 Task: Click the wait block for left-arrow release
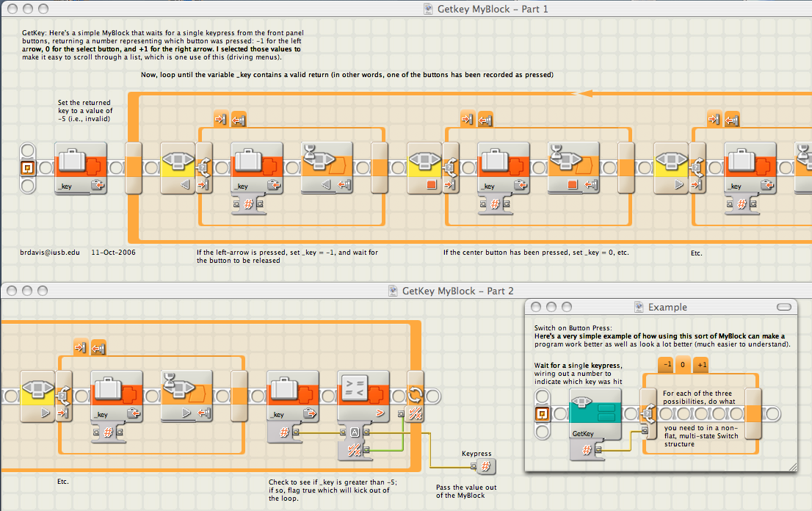coord(327,168)
